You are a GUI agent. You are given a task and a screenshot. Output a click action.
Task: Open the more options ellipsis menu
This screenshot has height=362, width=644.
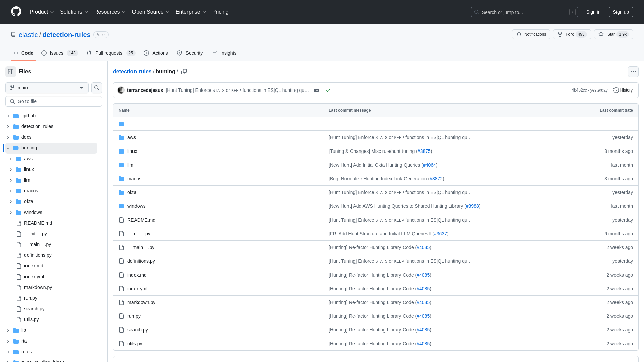(633, 72)
